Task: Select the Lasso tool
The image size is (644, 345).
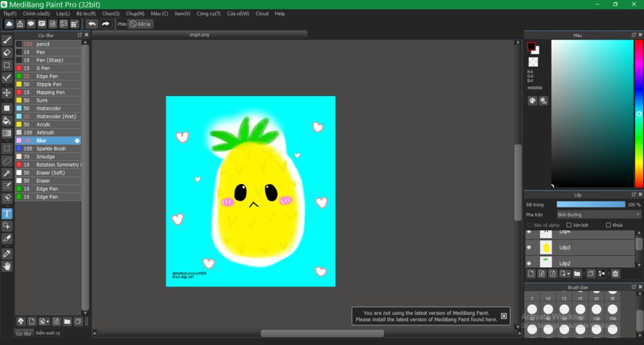Action: (x=7, y=161)
